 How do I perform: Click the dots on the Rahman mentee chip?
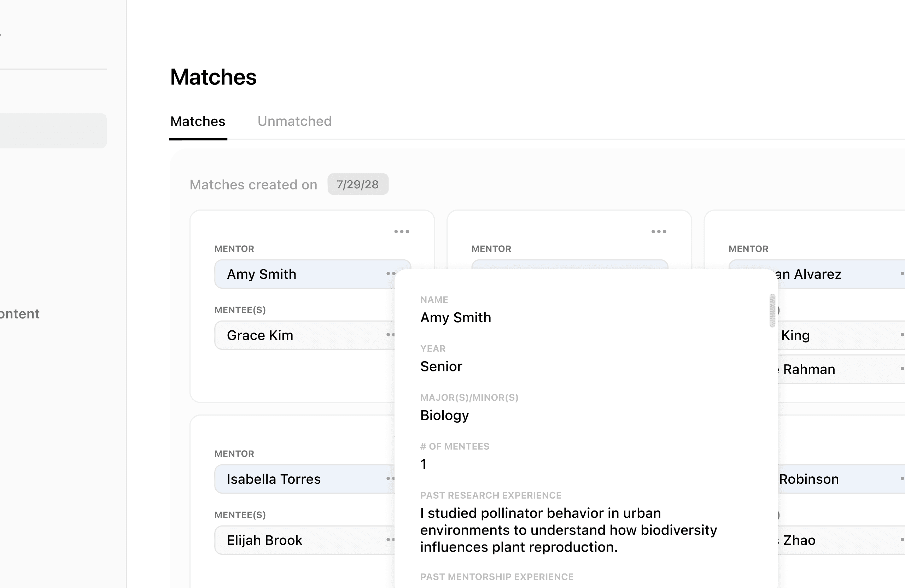[x=902, y=369]
